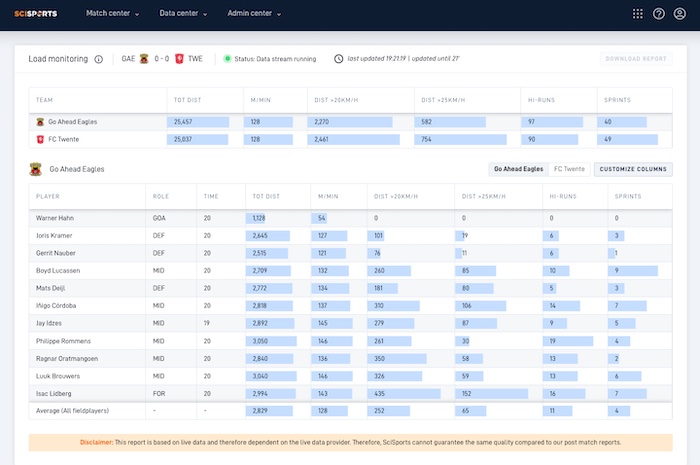Click Isac Lidberg's total distance bar
The image size is (700, 465).
[x=272, y=394]
